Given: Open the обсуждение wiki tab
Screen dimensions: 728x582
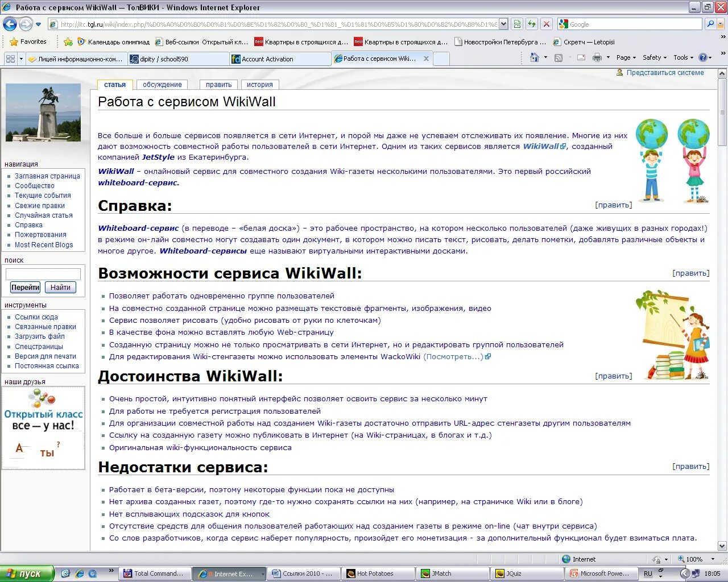Looking at the screenshot, I should click(162, 85).
